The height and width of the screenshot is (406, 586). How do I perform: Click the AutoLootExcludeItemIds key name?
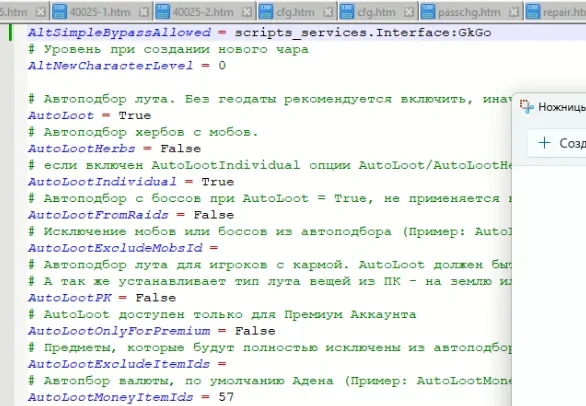coord(119,364)
